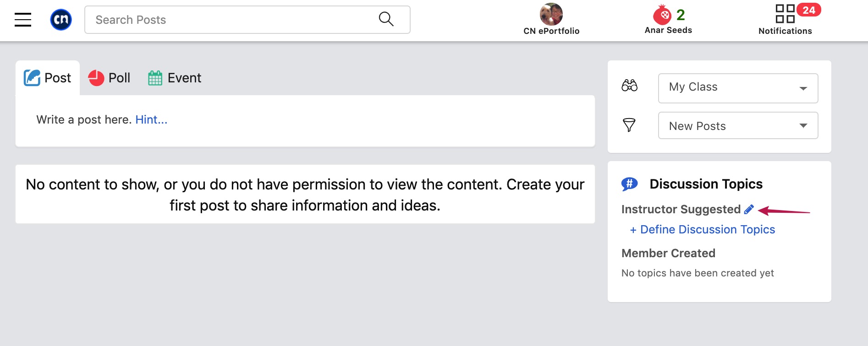
Task: Click the binoculars view icon
Action: [x=629, y=86]
